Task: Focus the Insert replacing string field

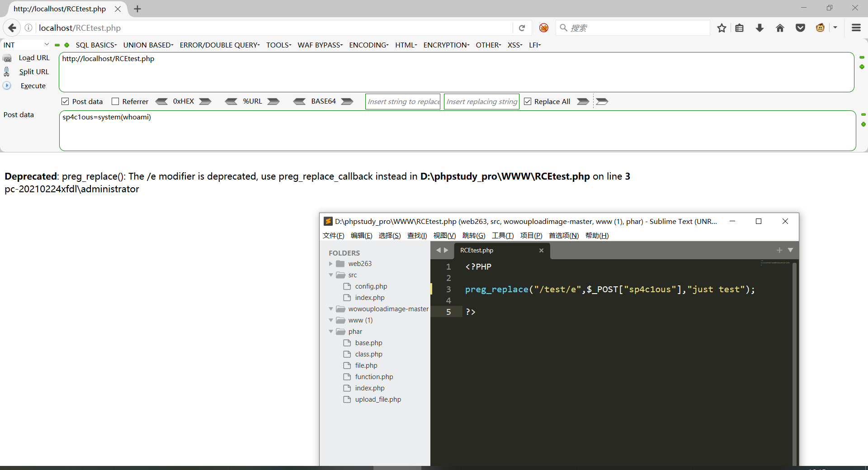Action: [x=481, y=101]
